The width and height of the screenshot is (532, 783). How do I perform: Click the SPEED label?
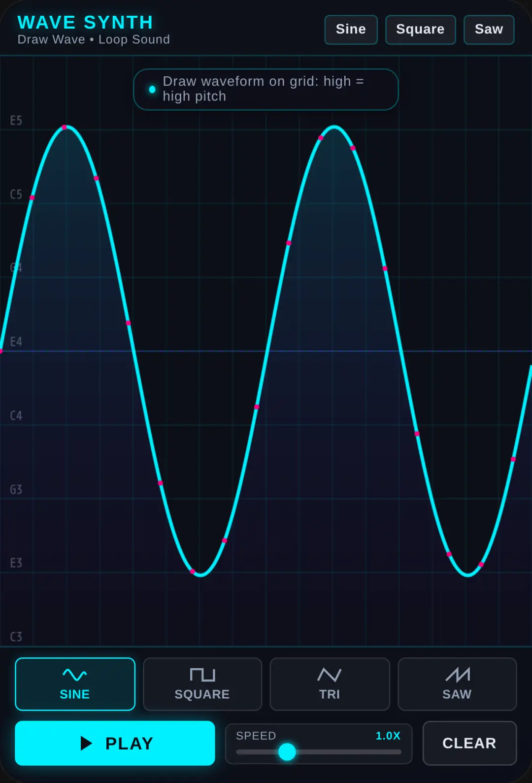pos(256,736)
